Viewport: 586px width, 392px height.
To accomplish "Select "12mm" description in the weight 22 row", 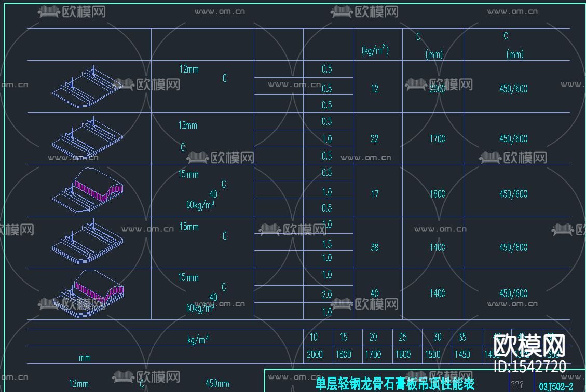I will tap(187, 125).
